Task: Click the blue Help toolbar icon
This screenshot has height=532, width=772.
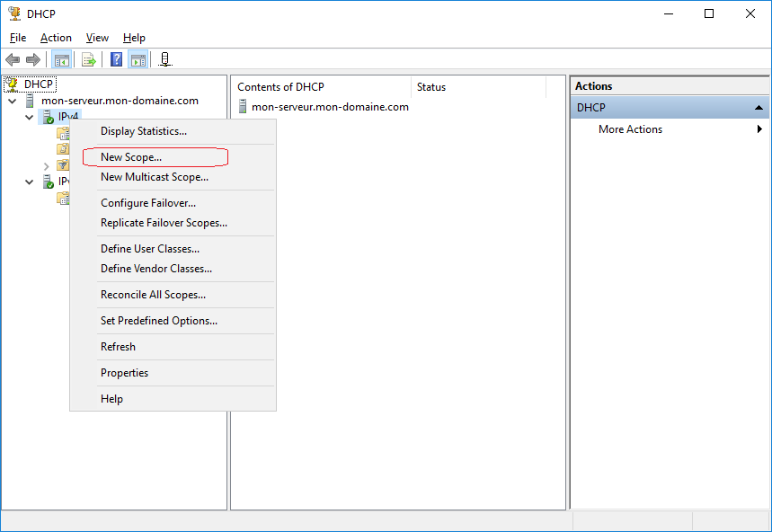Action: [116, 60]
